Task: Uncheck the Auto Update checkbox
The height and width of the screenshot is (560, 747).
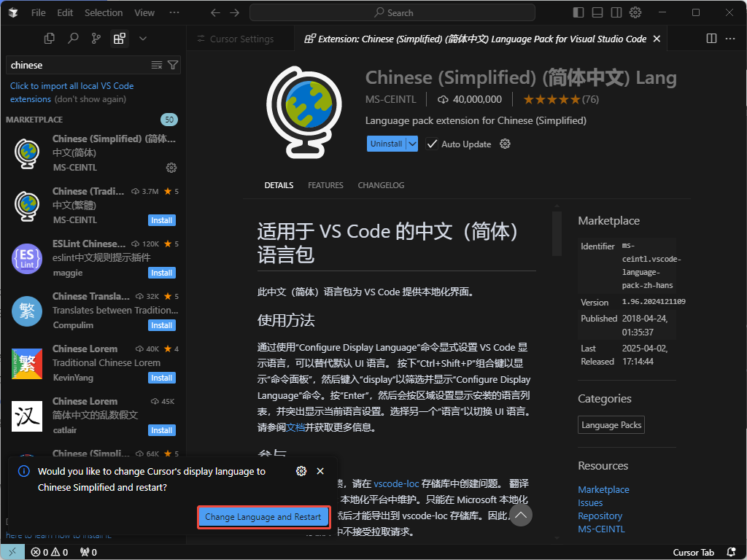Action: tap(432, 144)
